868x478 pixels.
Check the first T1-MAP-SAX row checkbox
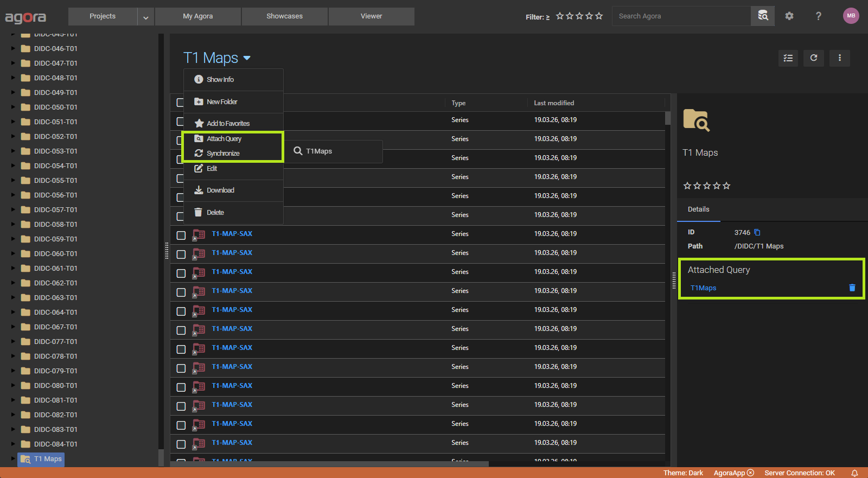pyautogui.click(x=181, y=235)
